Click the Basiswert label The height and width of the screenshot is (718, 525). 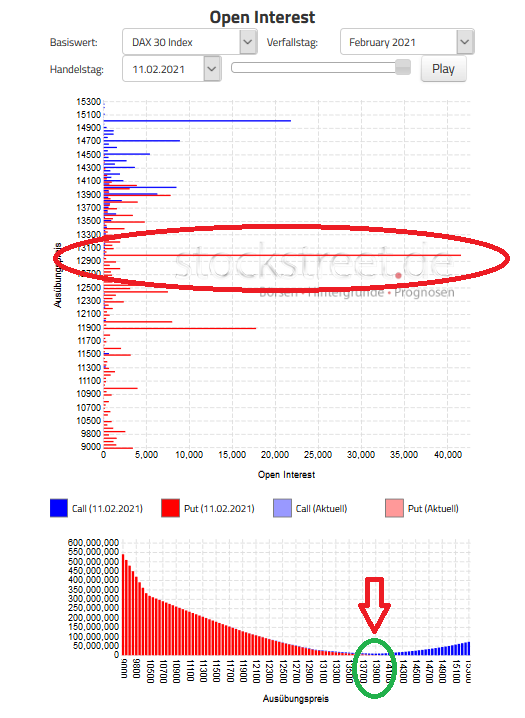pyautogui.click(x=74, y=43)
